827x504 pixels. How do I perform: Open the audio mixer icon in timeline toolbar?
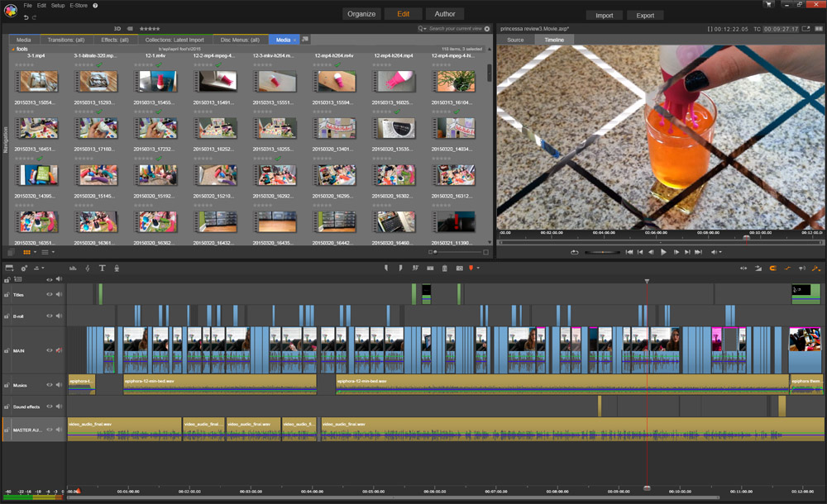coord(73,269)
